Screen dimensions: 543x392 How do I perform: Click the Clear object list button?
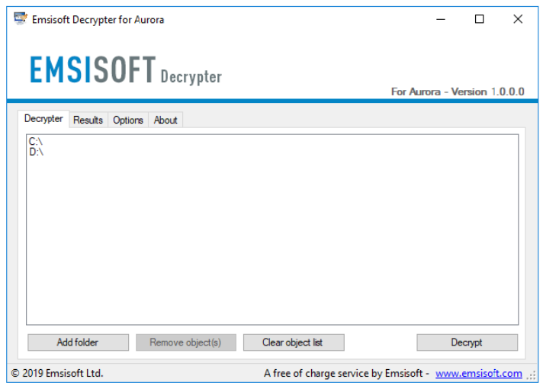[294, 342]
